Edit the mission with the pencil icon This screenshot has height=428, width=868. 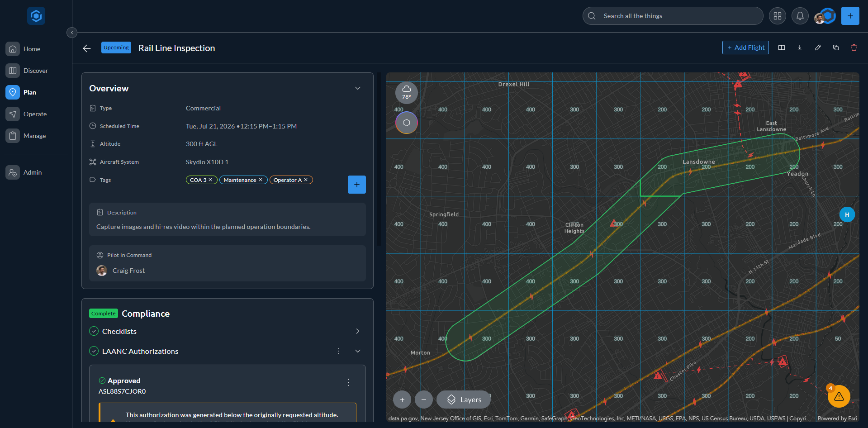click(818, 48)
